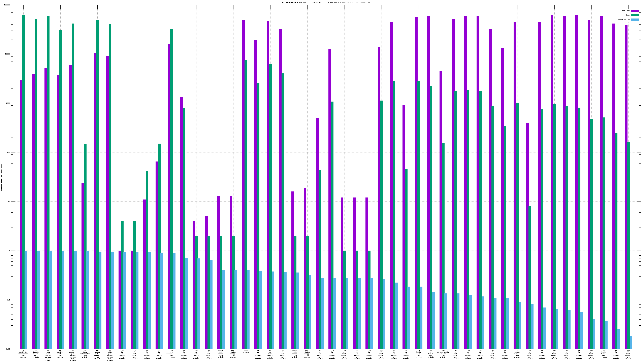Click the 'Score (0..1)' legend text
Screen dimensions: 644x362
[x=624, y=20]
